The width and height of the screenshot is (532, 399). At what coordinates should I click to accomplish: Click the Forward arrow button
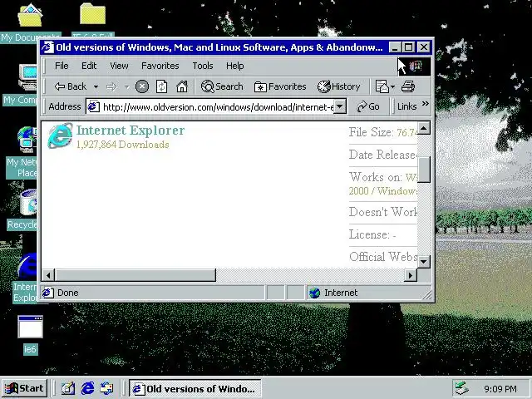pyautogui.click(x=111, y=87)
